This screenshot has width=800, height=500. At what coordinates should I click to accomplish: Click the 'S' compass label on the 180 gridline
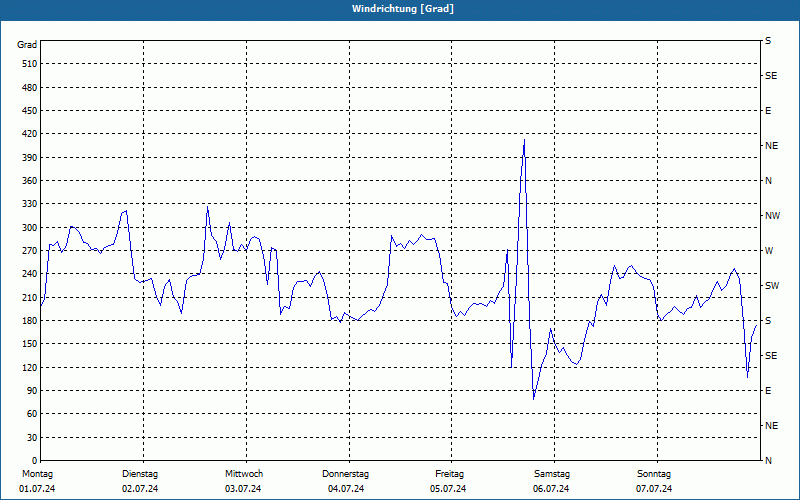[768, 321]
